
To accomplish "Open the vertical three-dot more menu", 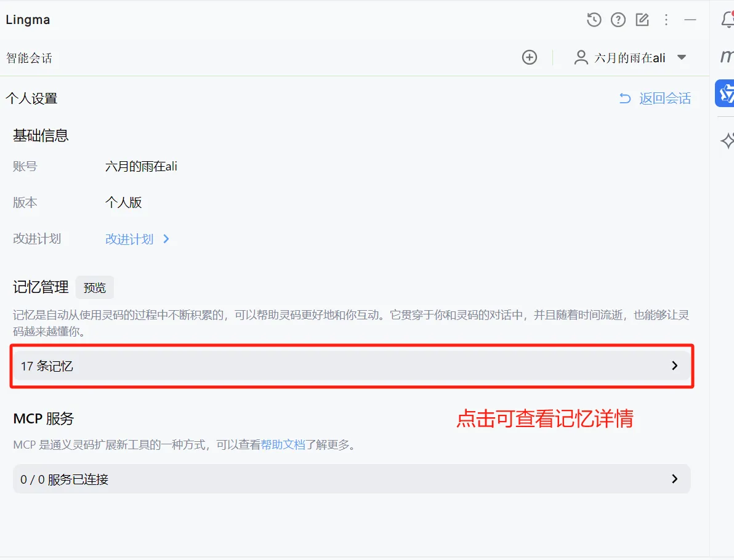I will point(666,20).
